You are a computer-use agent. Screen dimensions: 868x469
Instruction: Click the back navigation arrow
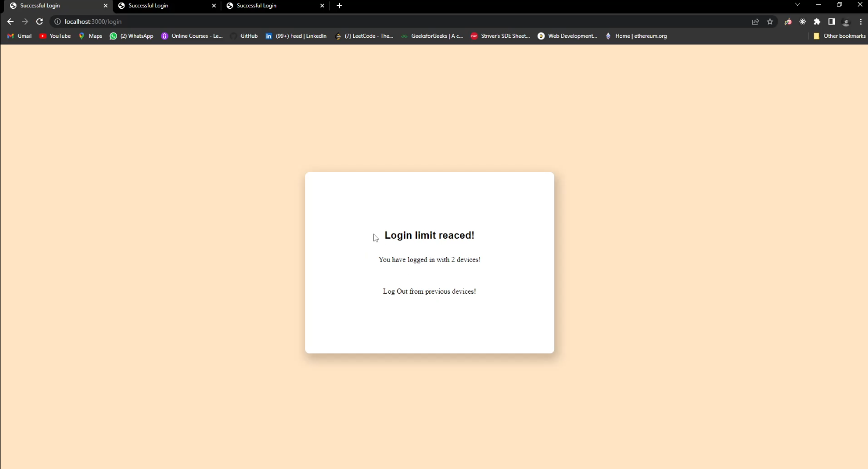[10, 22]
